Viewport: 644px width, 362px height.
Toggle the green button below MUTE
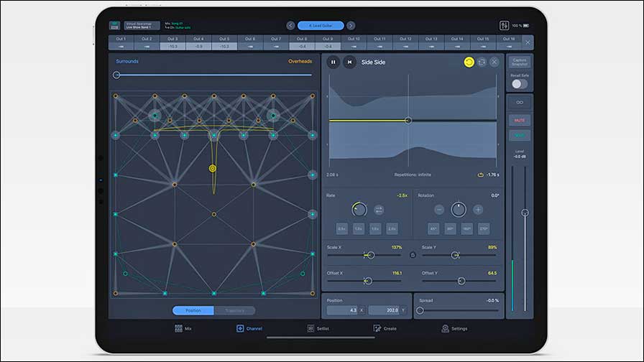tap(520, 136)
